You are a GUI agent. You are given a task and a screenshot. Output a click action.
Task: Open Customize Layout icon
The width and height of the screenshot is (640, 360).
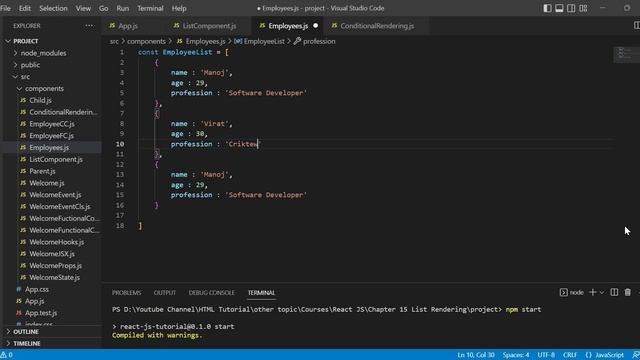coord(583,8)
